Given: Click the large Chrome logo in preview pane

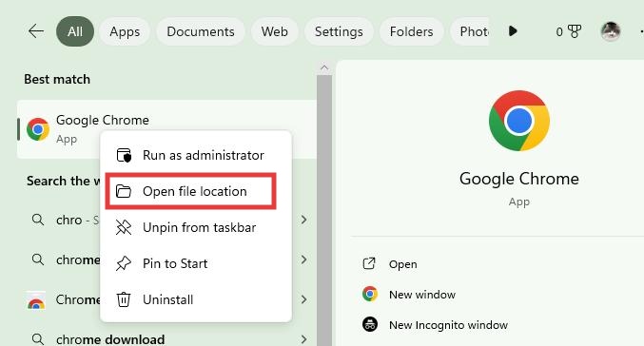Looking at the screenshot, I should [519, 121].
